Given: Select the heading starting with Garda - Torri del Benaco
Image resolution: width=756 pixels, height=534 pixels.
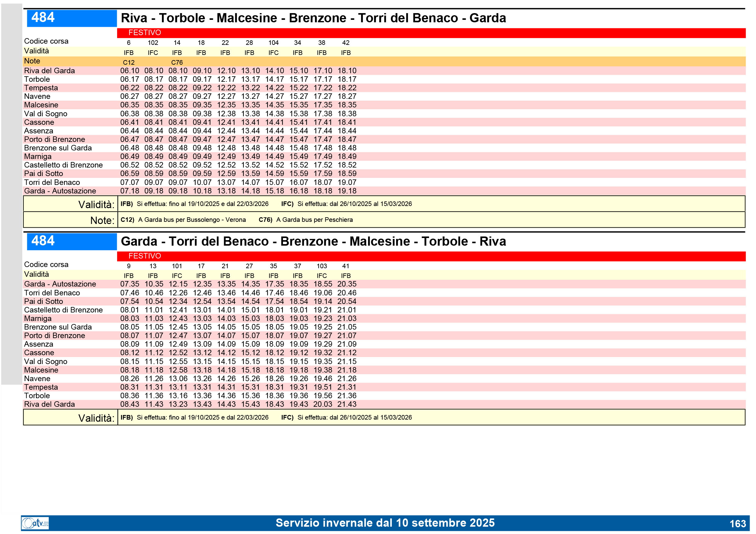Looking at the screenshot, I should 313,241.
